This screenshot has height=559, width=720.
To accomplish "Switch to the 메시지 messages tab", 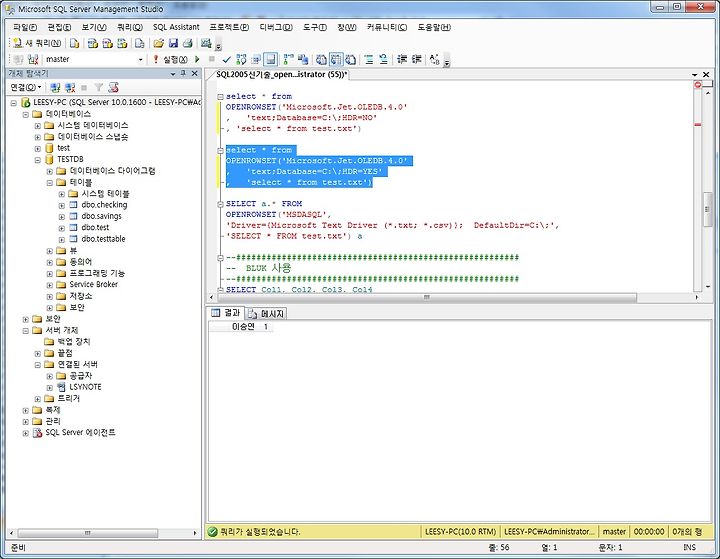I will (267, 314).
